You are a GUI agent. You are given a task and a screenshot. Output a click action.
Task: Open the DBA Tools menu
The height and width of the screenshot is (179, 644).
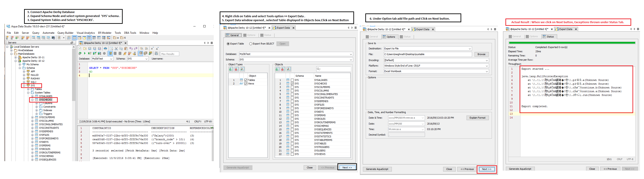(130, 33)
